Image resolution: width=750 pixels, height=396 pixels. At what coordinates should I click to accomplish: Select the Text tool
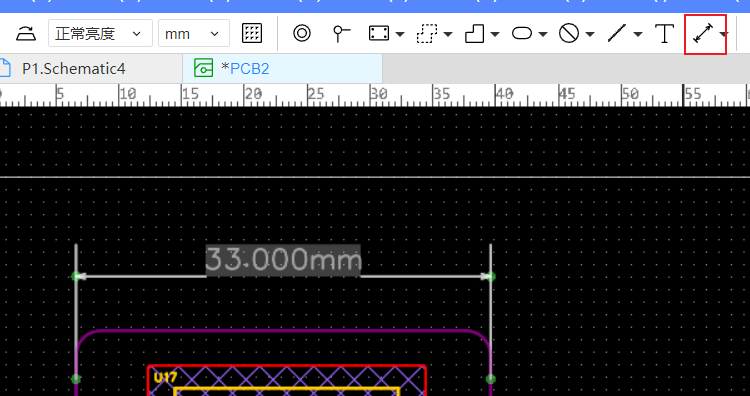click(x=664, y=33)
